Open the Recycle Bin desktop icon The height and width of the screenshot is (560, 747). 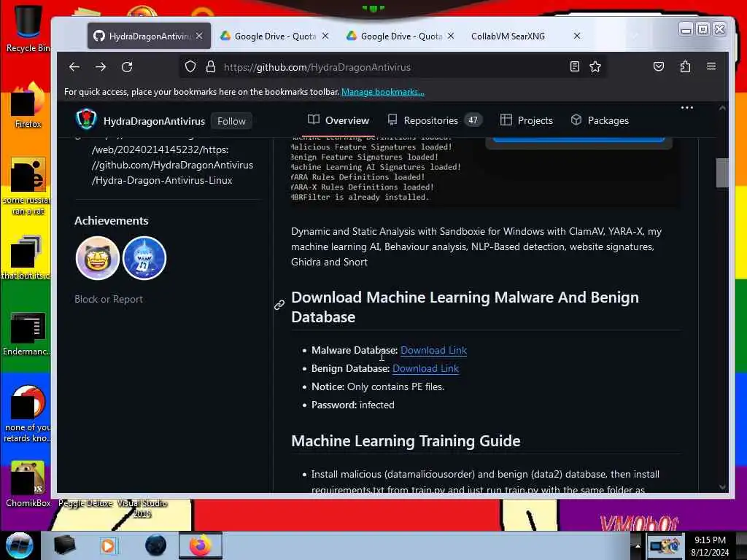coord(28,27)
